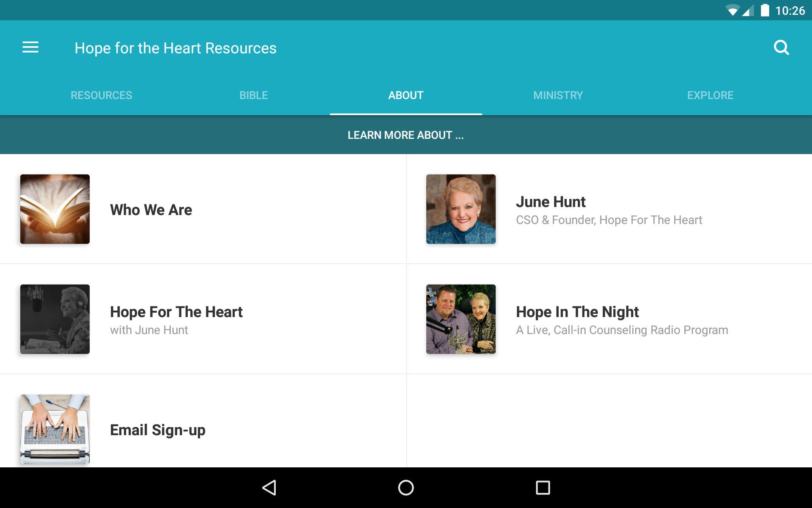Switch to the Bible tab

pos(254,95)
